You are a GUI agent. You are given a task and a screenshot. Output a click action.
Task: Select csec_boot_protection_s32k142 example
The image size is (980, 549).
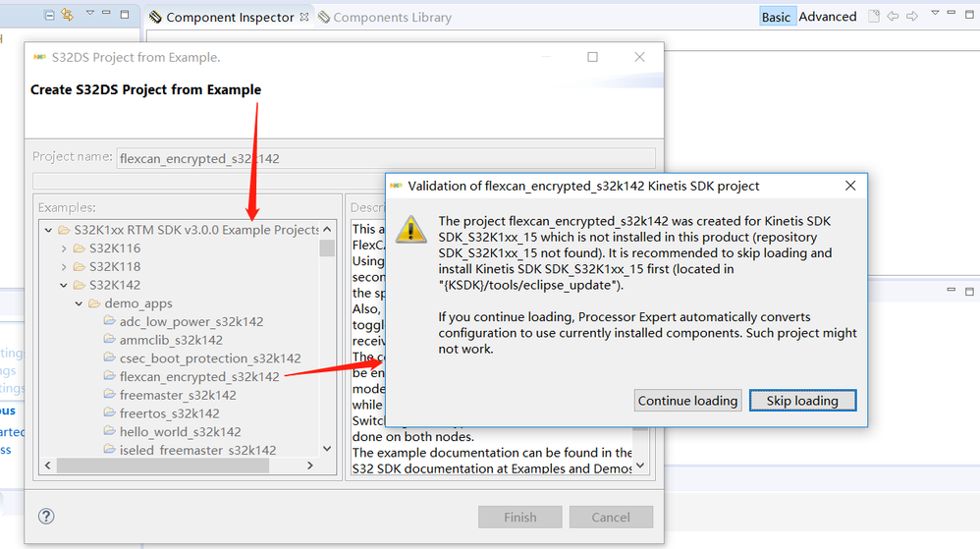point(210,358)
